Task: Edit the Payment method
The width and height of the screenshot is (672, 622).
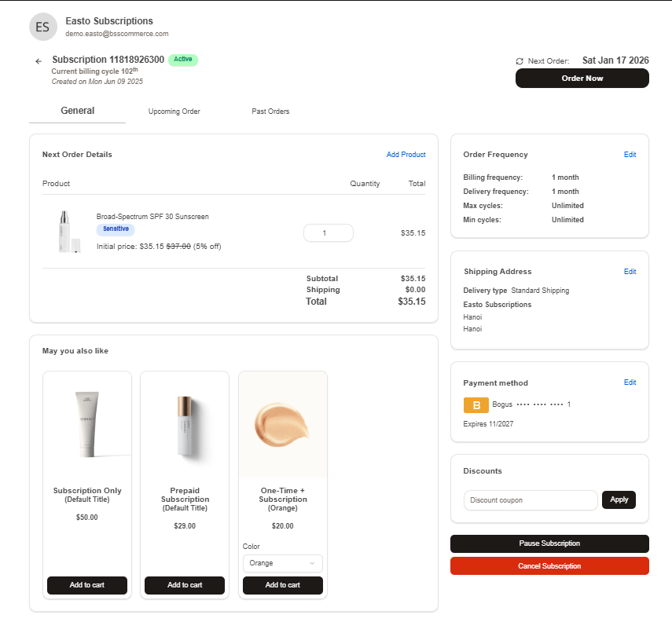Action: point(630,382)
